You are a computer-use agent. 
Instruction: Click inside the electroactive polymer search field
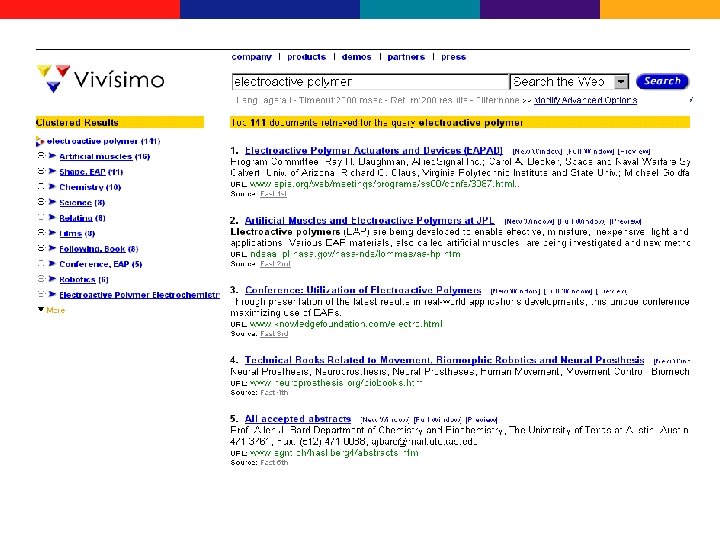pos(370,82)
